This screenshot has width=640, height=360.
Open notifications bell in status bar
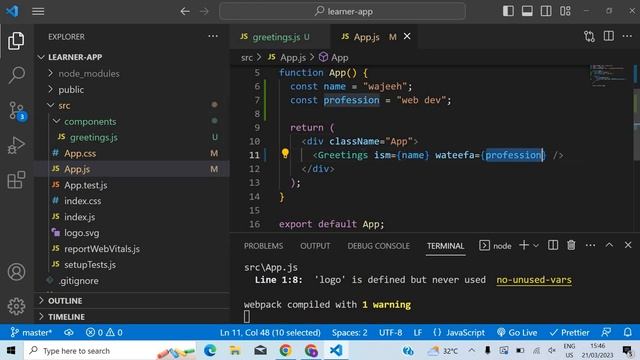click(627, 332)
